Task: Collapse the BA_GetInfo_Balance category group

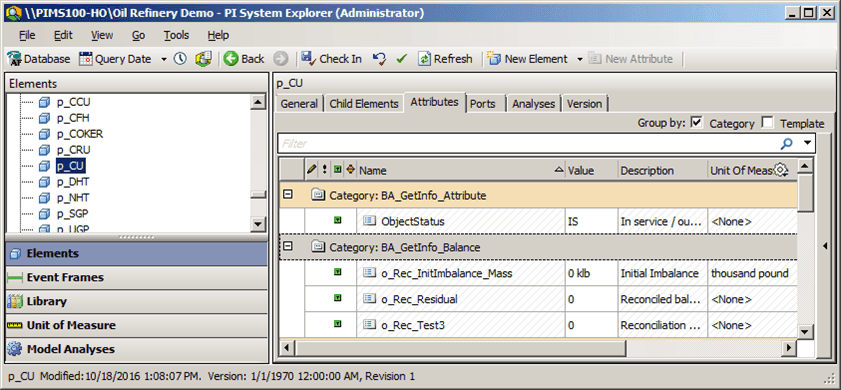Action: point(288,246)
